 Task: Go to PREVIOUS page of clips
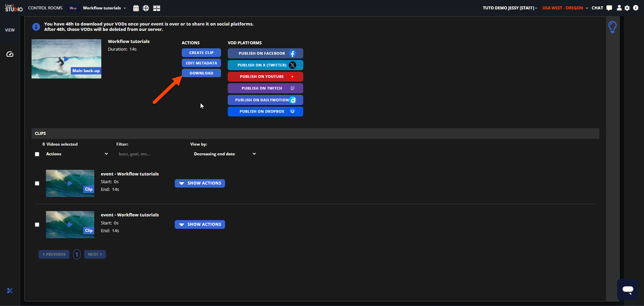[54, 254]
